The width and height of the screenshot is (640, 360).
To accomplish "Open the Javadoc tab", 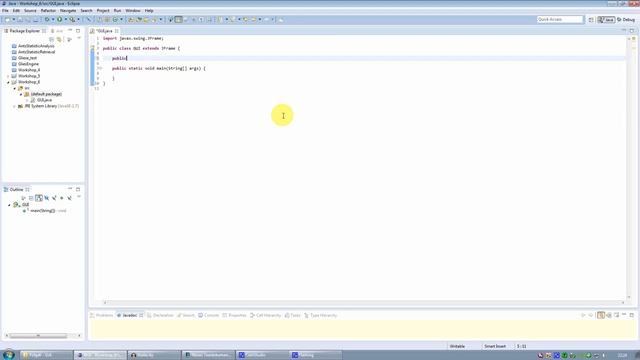I will pyautogui.click(x=130, y=316).
